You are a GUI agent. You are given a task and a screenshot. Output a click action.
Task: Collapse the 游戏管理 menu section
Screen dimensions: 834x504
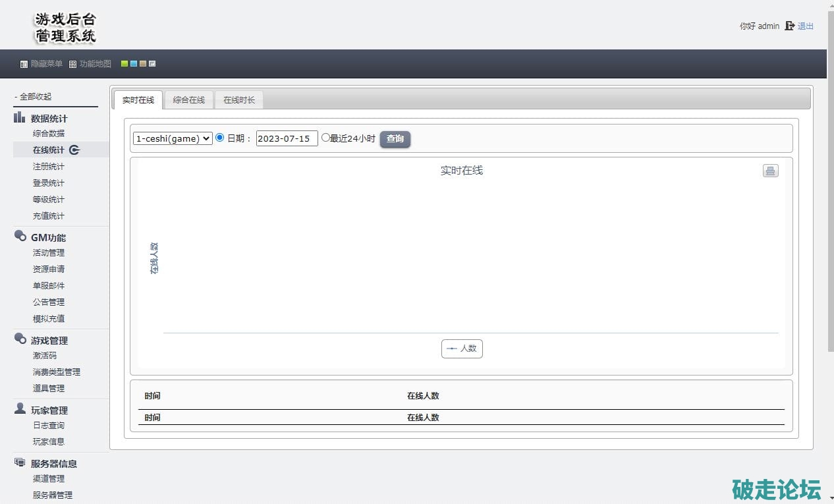pos(49,341)
